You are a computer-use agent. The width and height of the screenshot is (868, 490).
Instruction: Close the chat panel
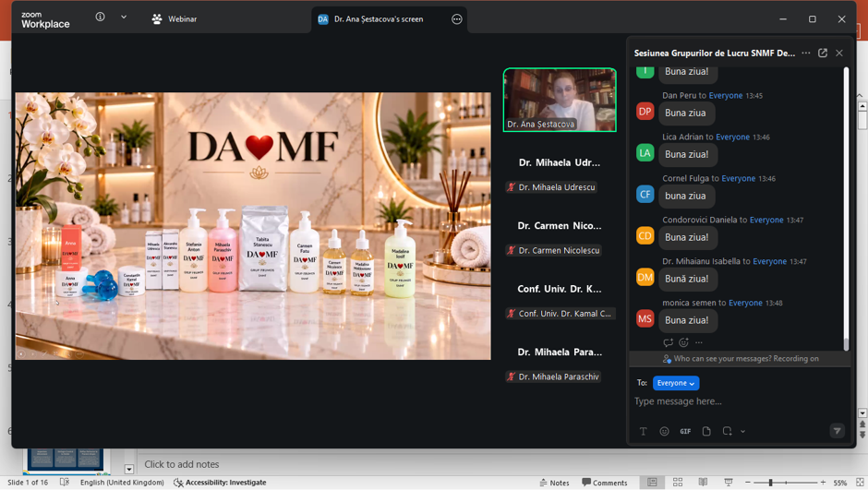(839, 54)
